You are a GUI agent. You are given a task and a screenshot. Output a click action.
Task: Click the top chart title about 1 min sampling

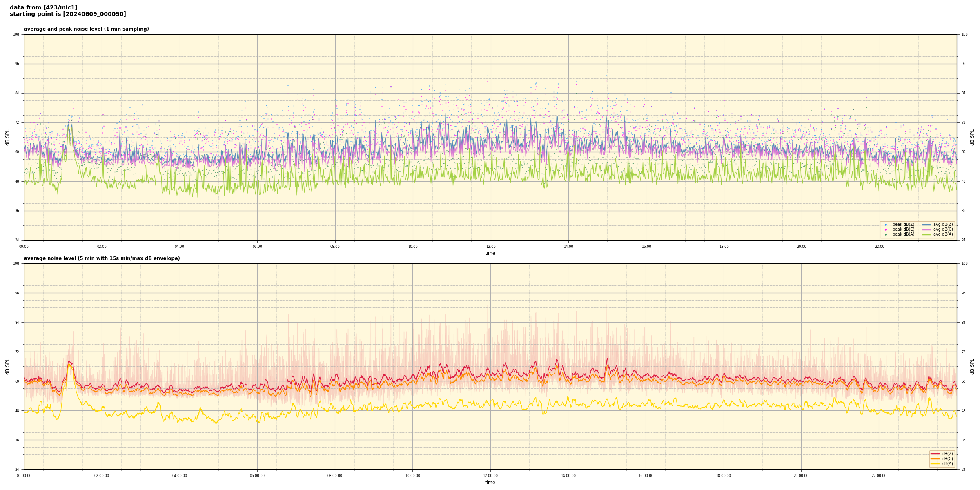point(86,29)
